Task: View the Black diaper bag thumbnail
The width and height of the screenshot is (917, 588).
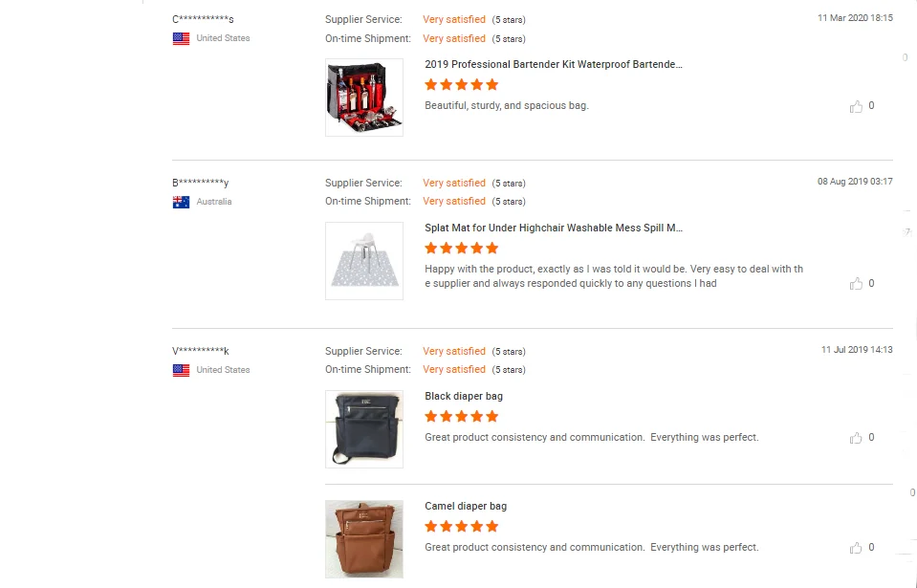Action: tap(364, 429)
